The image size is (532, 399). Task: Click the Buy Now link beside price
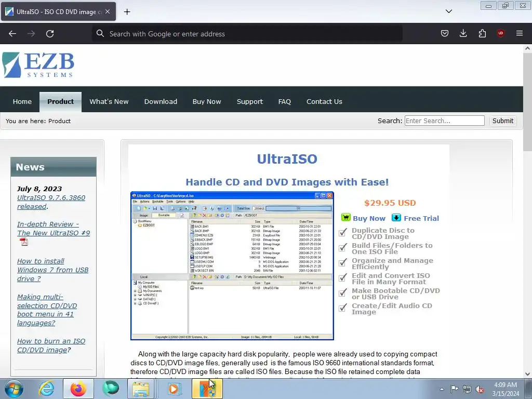[x=369, y=218]
